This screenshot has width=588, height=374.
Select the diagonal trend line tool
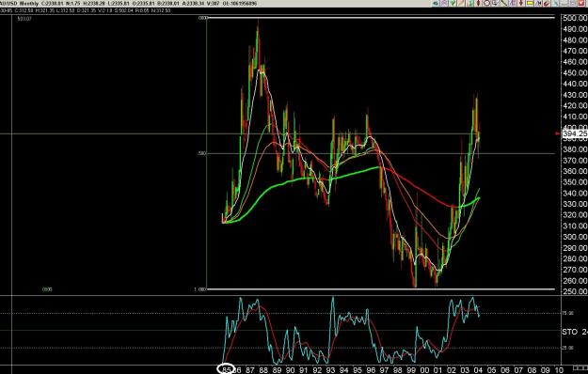[x=503, y=4]
